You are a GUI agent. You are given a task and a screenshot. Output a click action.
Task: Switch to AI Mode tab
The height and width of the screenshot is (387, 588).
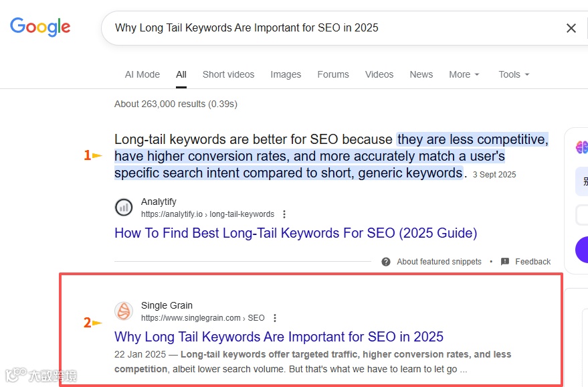click(142, 74)
